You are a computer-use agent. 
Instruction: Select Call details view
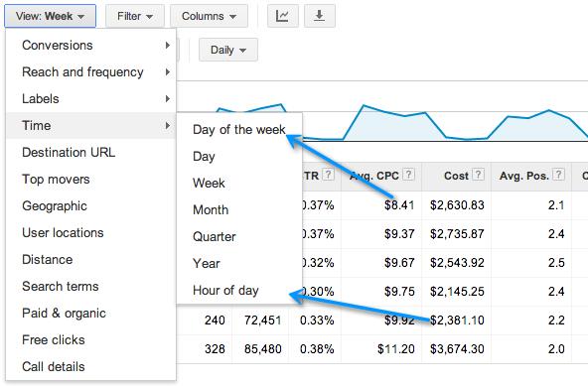pos(90,366)
